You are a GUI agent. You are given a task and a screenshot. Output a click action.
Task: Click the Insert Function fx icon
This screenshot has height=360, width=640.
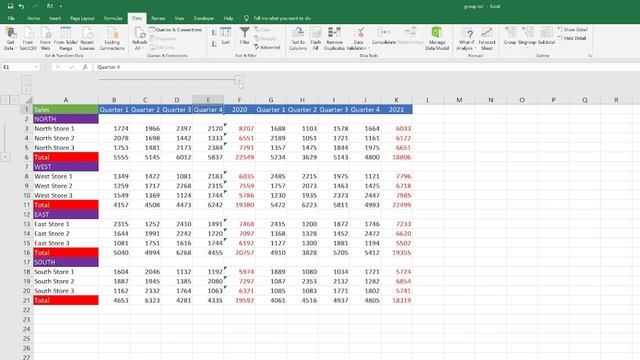85,67
